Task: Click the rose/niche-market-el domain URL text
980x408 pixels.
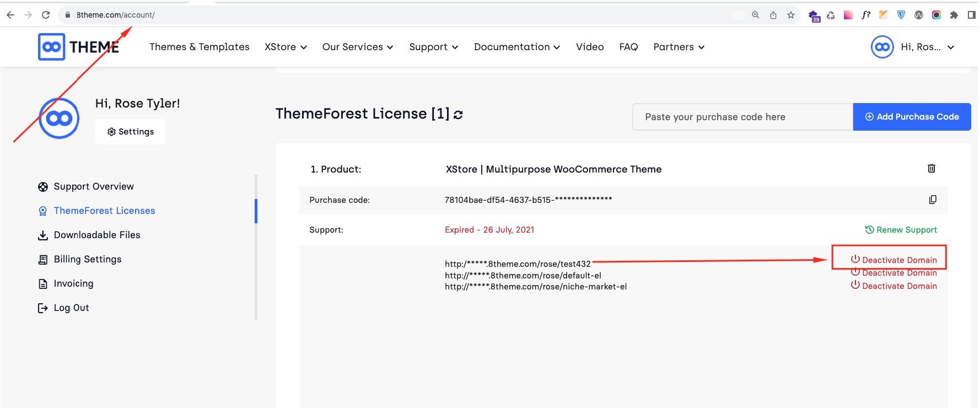Action: click(x=536, y=287)
